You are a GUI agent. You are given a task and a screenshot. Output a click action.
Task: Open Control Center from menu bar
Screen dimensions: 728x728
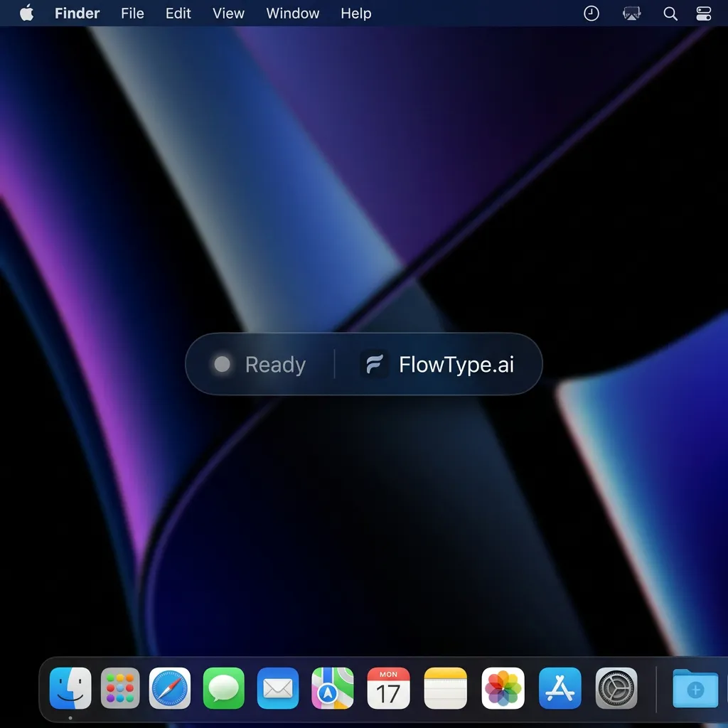[703, 14]
